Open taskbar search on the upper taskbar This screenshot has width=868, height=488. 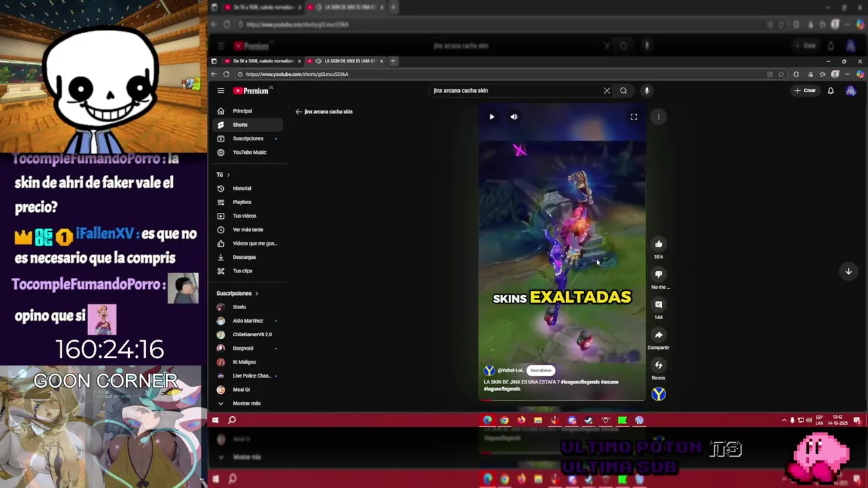click(232, 420)
